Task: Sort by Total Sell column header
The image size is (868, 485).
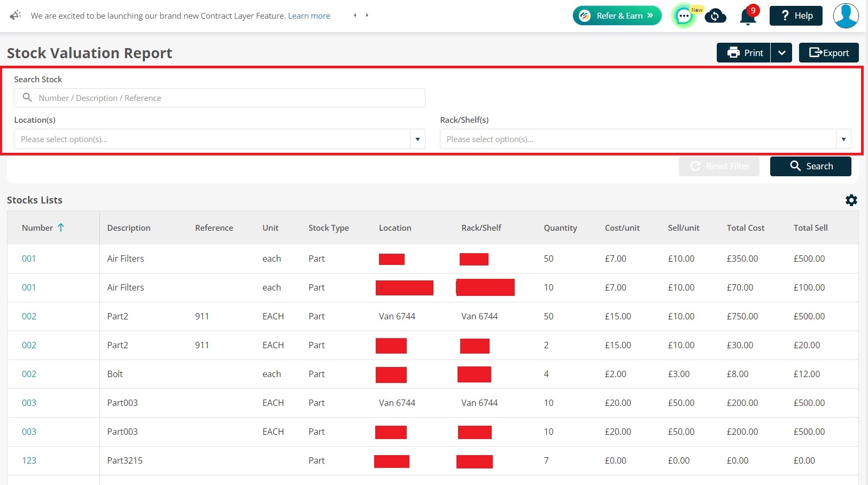Action: tap(810, 228)
